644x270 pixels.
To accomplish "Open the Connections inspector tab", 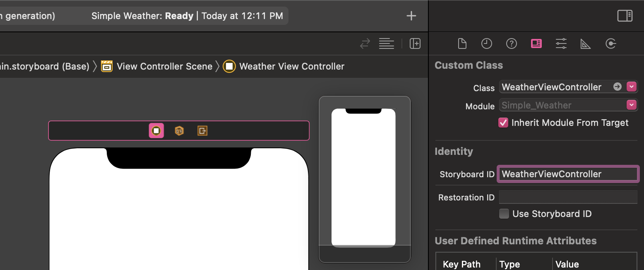I will pos(611,43).
